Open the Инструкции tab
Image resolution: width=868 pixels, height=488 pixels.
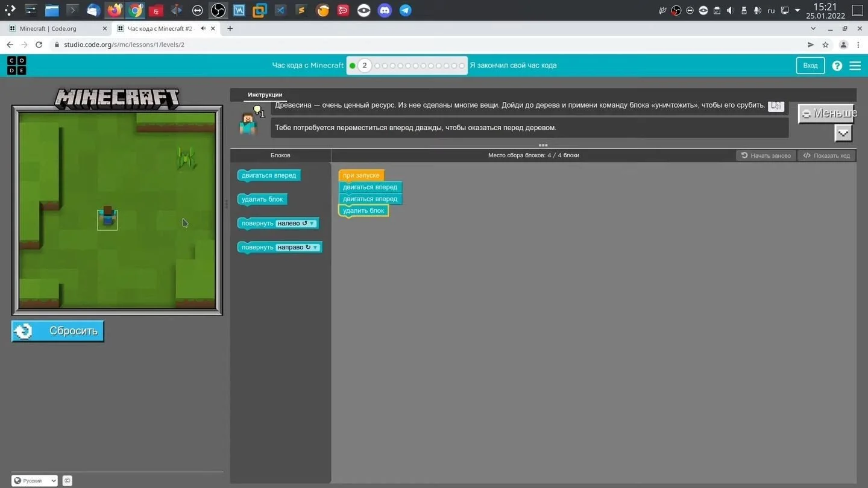click(x=265, y=95)
